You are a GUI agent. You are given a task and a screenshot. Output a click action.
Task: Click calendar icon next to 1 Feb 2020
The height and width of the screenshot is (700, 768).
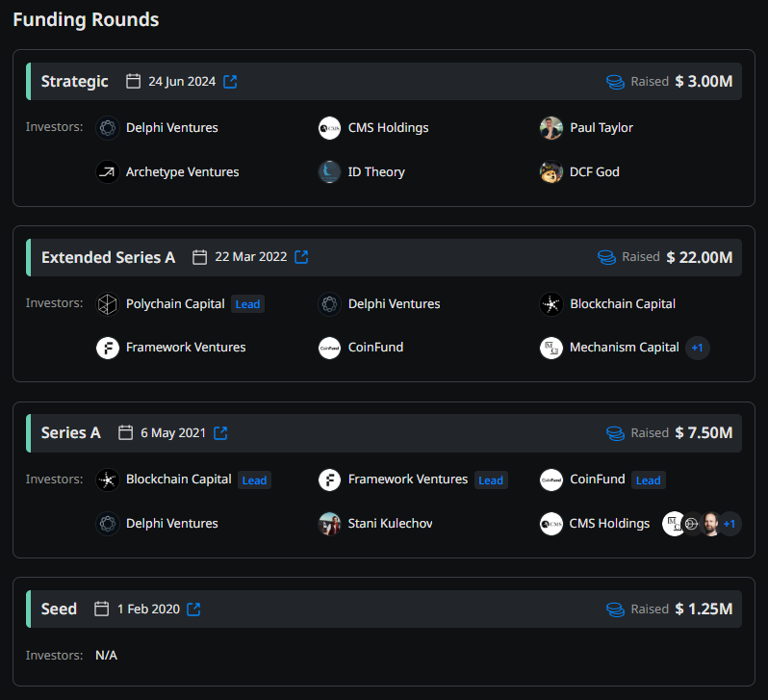point(101,609)
